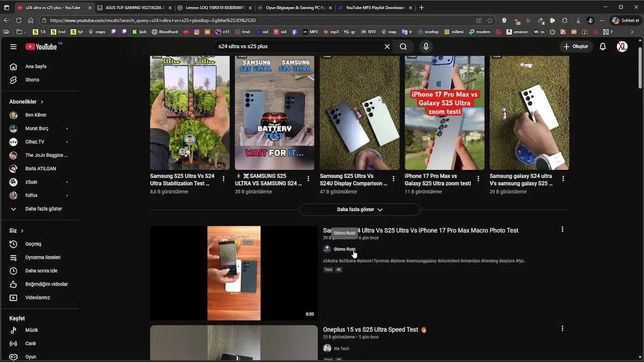Expand the Abonelikler section arrow
The image size is (644, 362).
(42, 102)
